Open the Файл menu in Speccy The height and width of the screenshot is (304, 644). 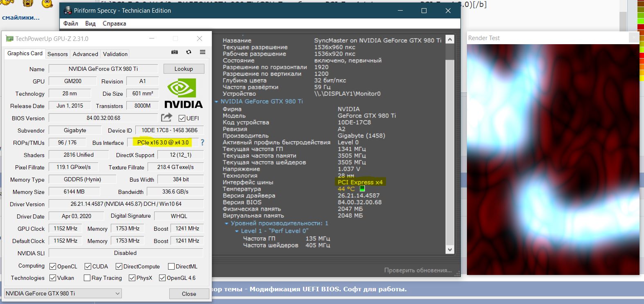71,24
